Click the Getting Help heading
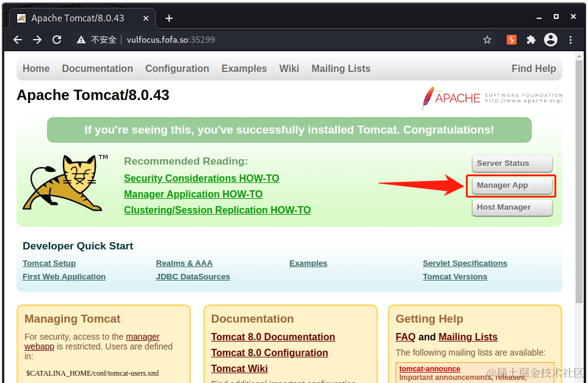The height and width of the screenshot is (383, 588). click(x=429, y=318)
